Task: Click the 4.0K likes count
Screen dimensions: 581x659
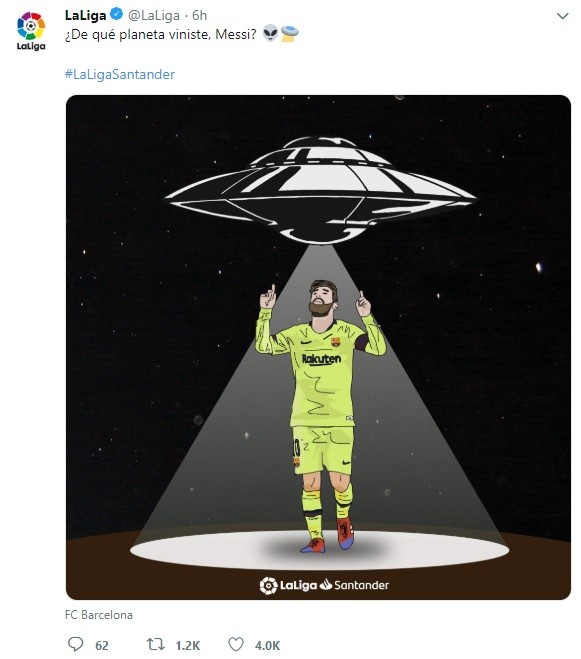Action: (x=267, y=645)
